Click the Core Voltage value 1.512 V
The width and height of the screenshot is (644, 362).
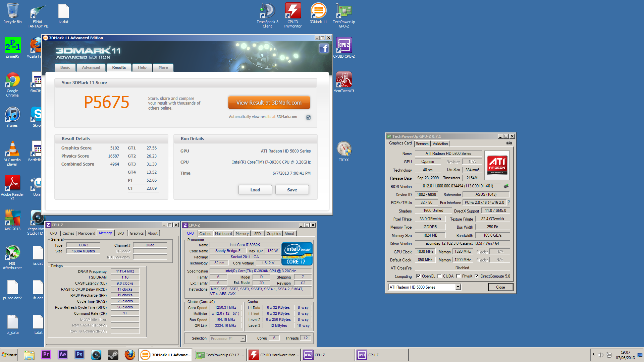(268, 263)
